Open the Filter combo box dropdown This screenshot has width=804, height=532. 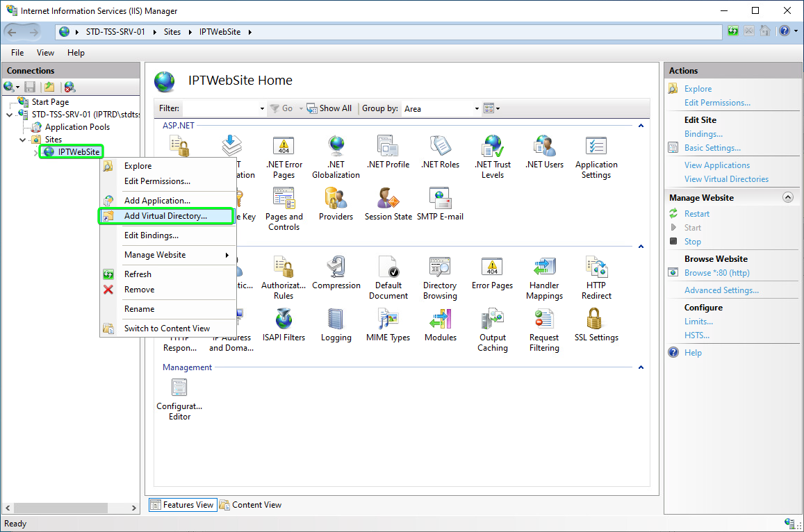[x=262, y=108]
